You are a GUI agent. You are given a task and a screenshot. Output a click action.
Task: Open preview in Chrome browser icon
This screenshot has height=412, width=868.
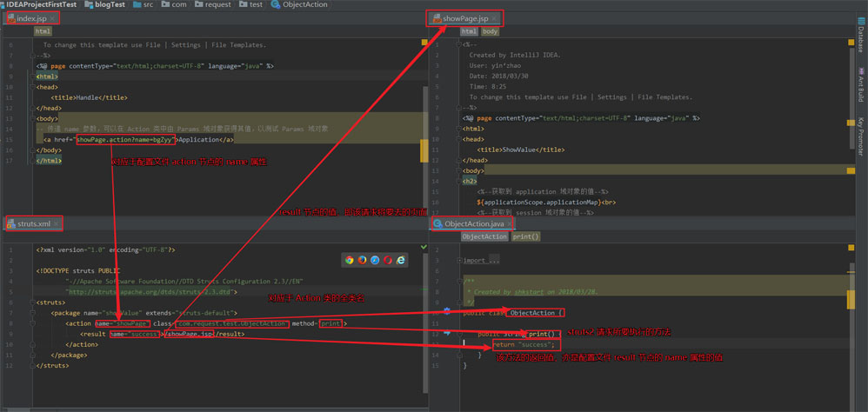tap(350, 260)
